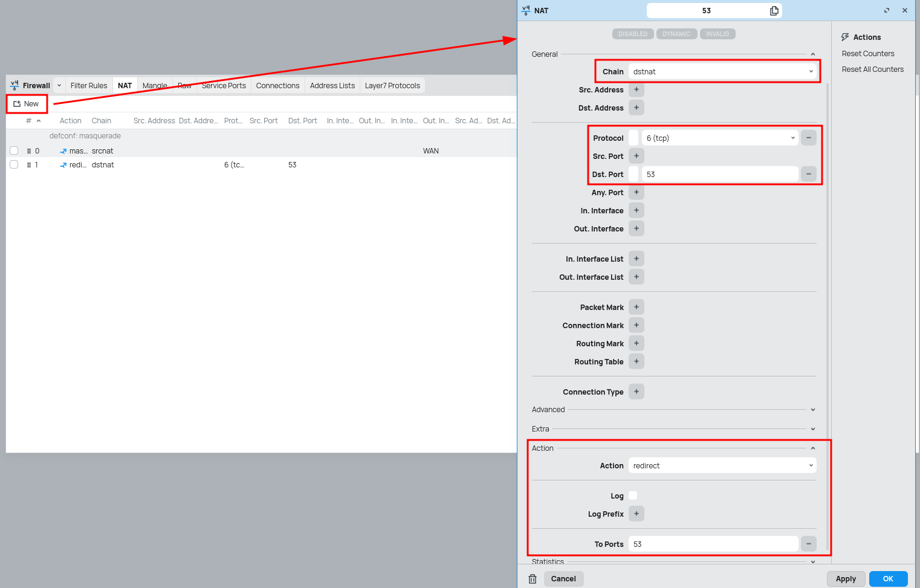
Task: Open the Action dropdown showing redirect
Action: 722,466
